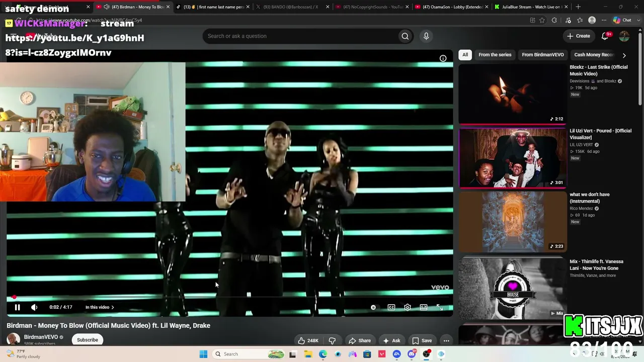This screenshot has height=362, width=644.
Task: Like the video with 248K likes
Action: (x=308, y=340)
